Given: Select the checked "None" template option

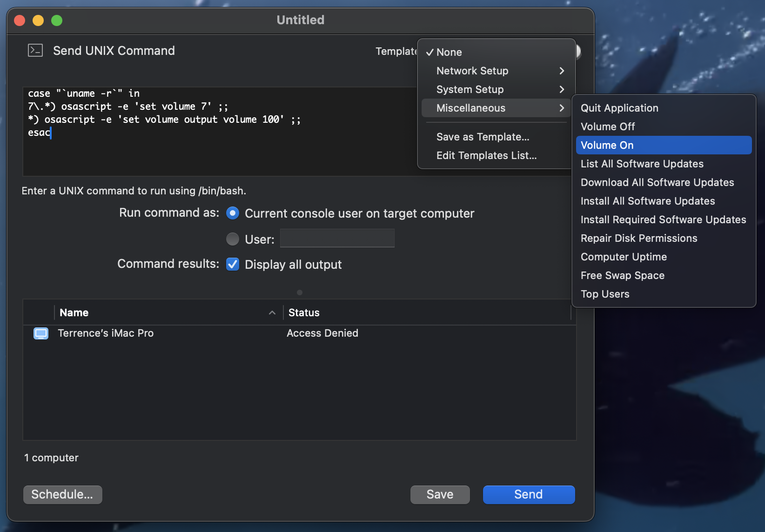Looking at the screenshot, I should pos(449,52).
